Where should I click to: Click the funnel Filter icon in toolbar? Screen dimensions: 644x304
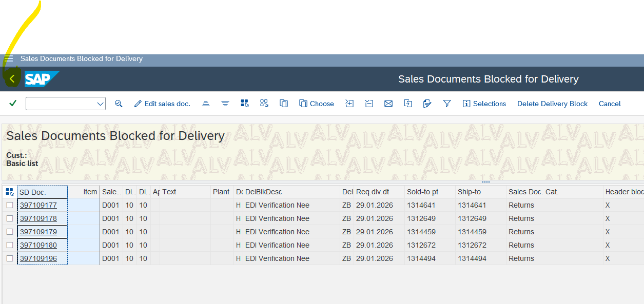click(x=447, y=104)
